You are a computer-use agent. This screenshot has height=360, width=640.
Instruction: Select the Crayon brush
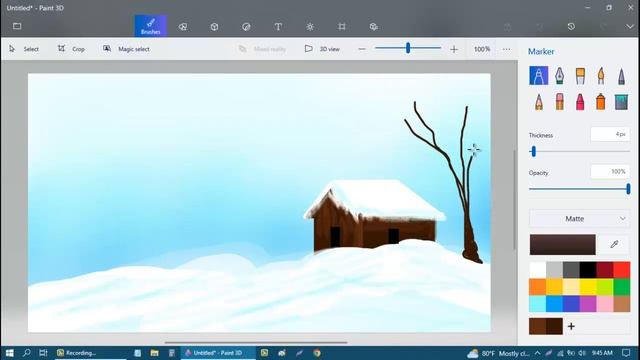tap(580, 102)
